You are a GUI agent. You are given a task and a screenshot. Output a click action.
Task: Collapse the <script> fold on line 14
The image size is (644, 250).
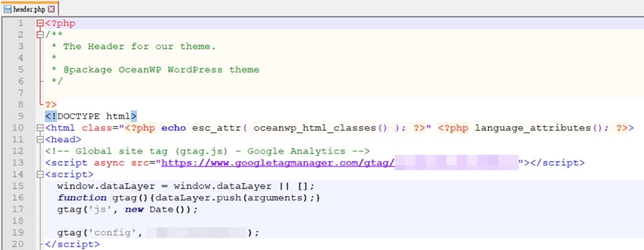[40, 175]
